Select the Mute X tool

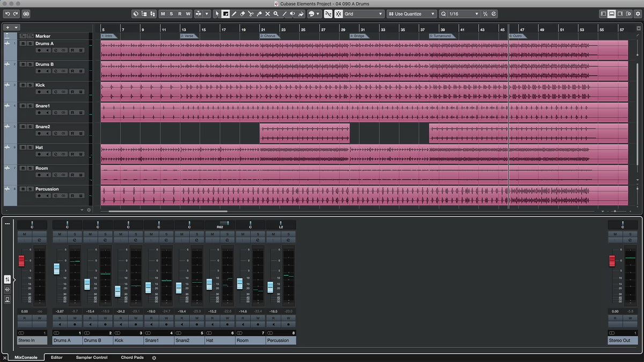click(267, 14)
